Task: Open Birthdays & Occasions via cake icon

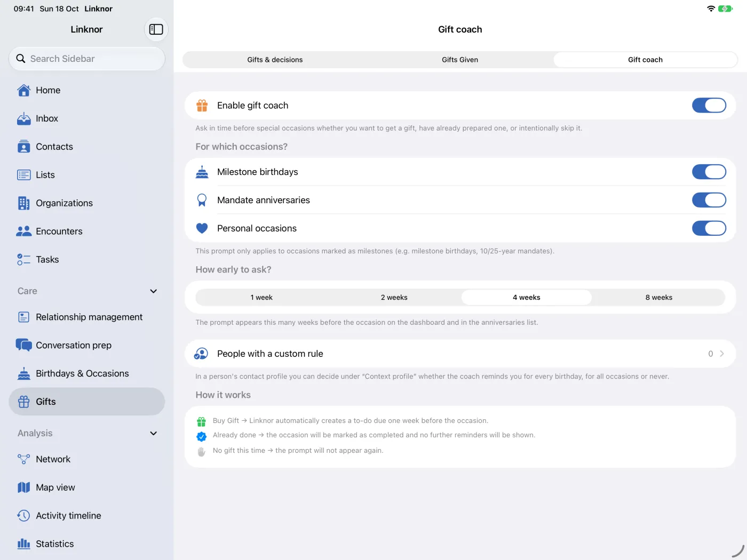Action: tap(24, 374)
